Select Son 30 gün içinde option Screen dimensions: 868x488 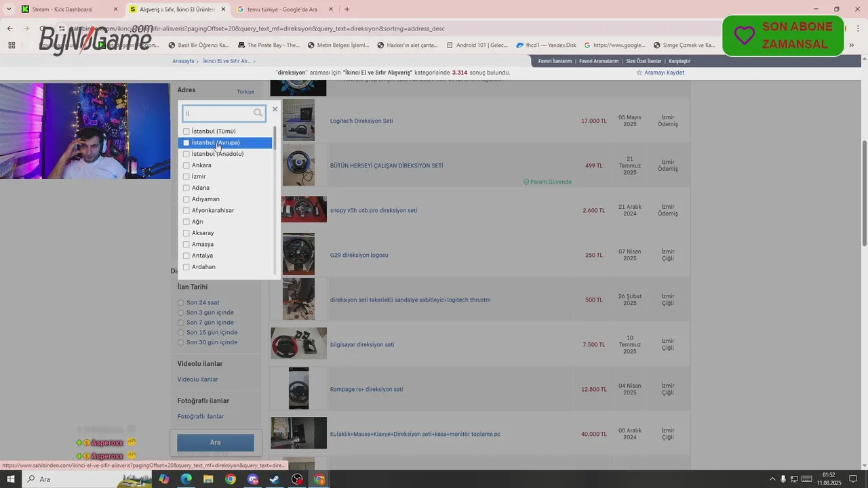point(181,342)
